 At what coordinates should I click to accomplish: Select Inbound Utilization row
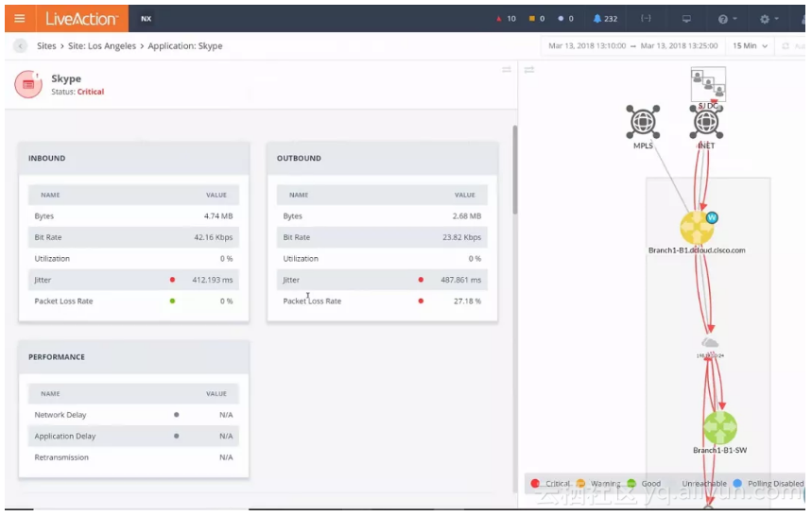click(133, 258)
